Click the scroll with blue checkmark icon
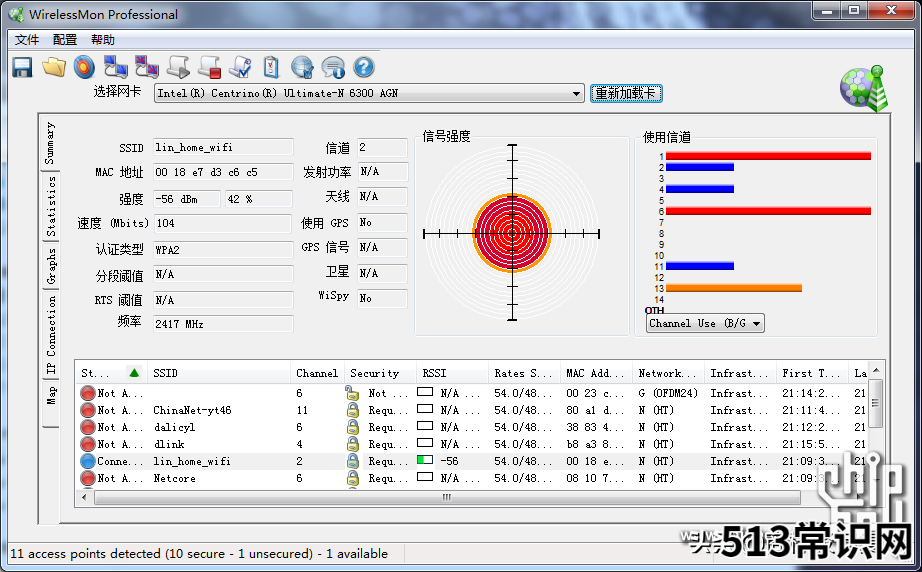Viewport: 922px width, 572px height. 240,68
